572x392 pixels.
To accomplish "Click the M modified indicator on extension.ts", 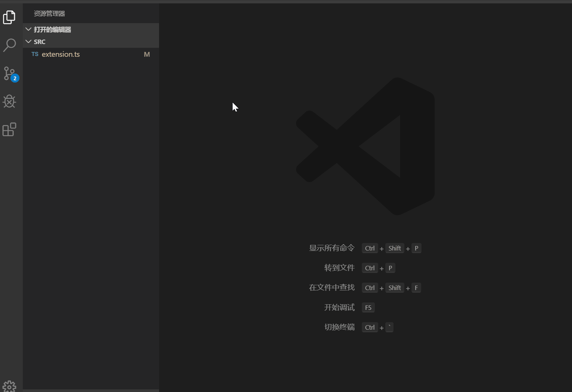I will 146,54.
